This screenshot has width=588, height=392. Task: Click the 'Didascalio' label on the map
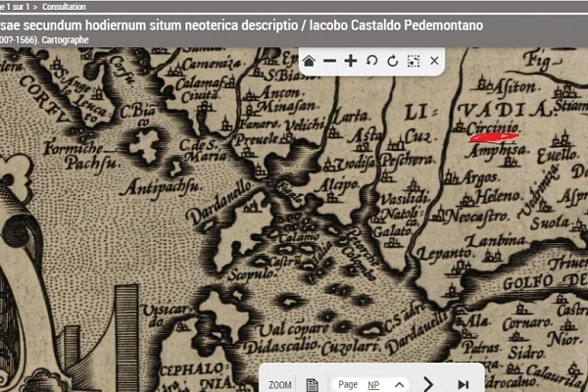281,347
